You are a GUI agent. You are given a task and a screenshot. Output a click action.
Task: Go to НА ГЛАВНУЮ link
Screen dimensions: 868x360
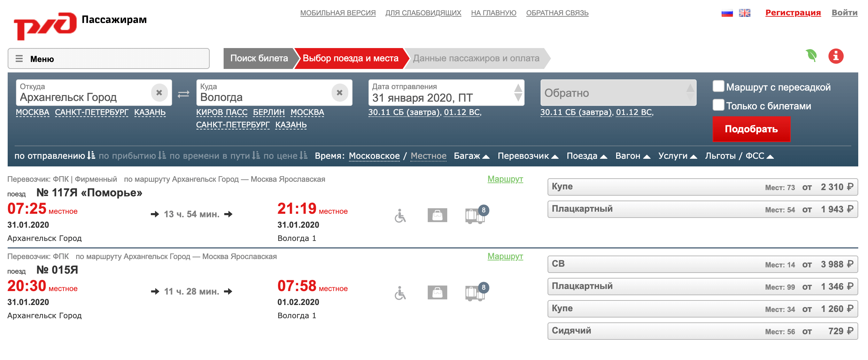(494, 13)
